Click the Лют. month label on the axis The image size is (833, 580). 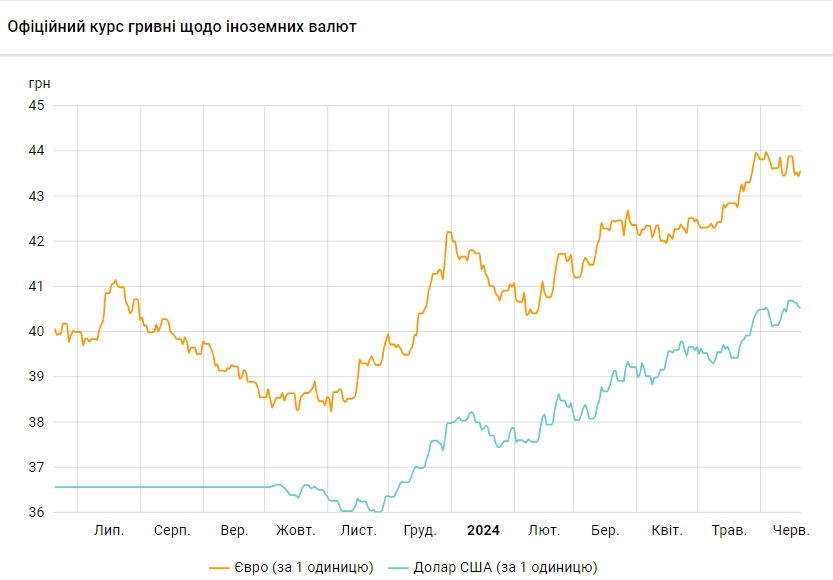[544, 530]
